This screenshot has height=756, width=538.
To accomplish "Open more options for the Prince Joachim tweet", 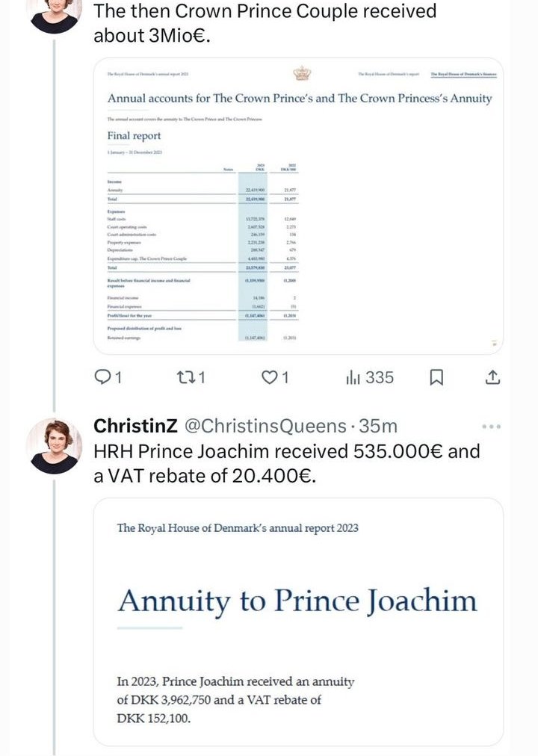I will coord(490,427).
